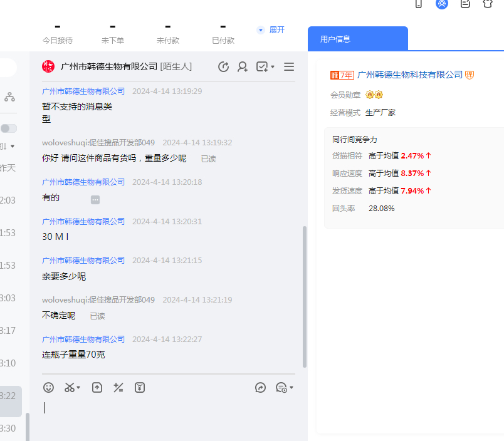The height and width of the screenshot is (441, 504).
Task: Click the yen payment icon
Action: (140, 388)
